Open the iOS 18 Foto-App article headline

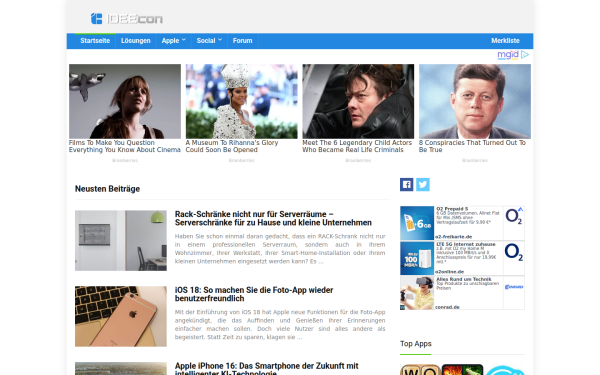tap(254, 294)
